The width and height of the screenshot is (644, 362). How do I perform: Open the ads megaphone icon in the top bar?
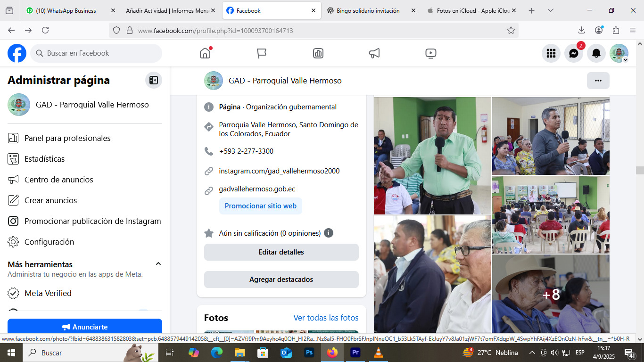(x=374, y=53)
